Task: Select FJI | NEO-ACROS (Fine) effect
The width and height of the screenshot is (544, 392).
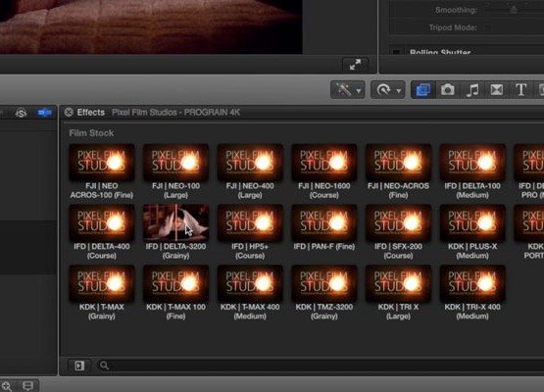Action: coord(398,171)
